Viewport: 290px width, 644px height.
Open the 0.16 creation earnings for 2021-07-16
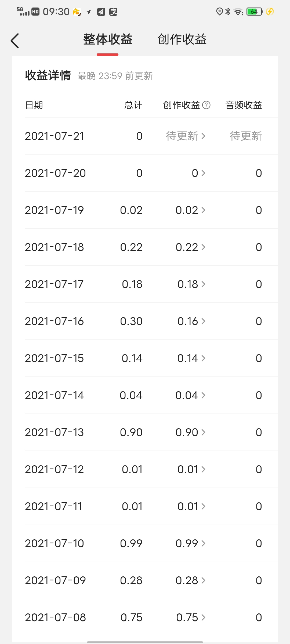coord(191,321)
